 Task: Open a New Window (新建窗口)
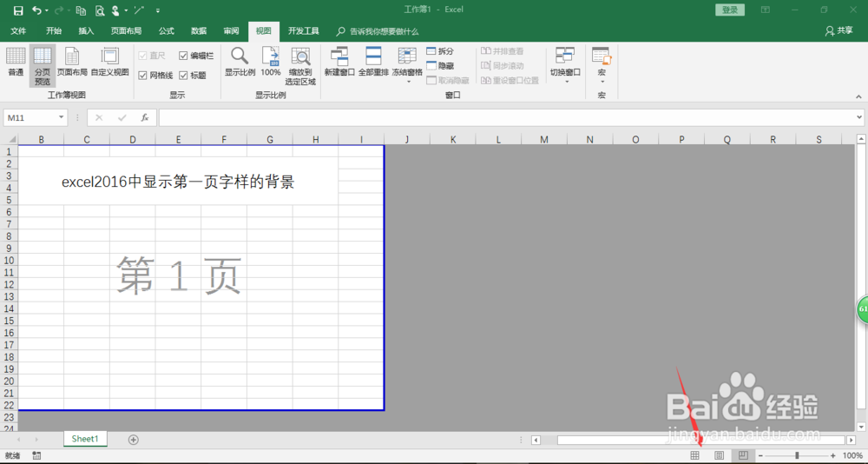pyautogui.click(x=339, y=62)
